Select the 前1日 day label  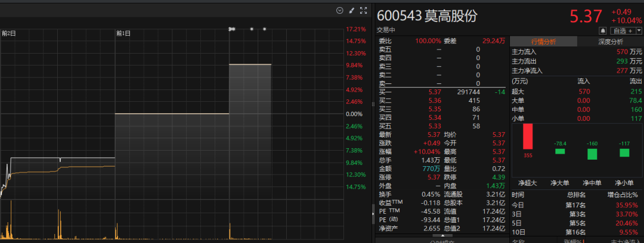[x=123, y=33]
